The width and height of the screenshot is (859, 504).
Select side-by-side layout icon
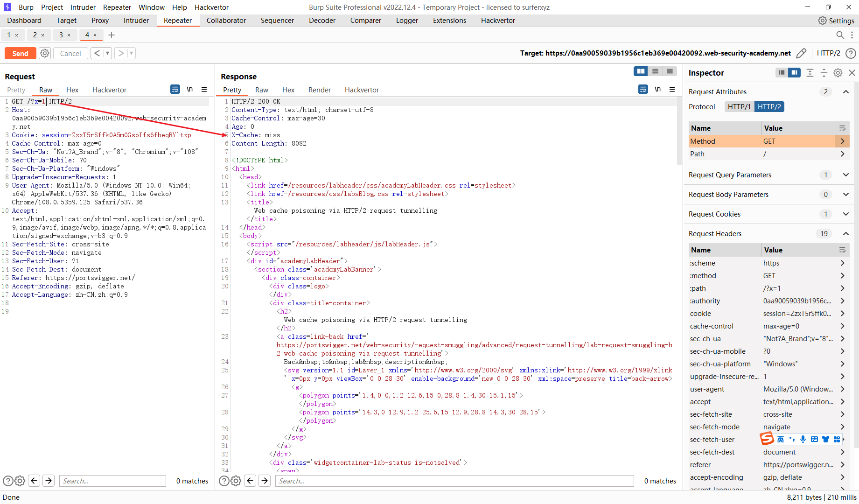click(x=641, y=71)
